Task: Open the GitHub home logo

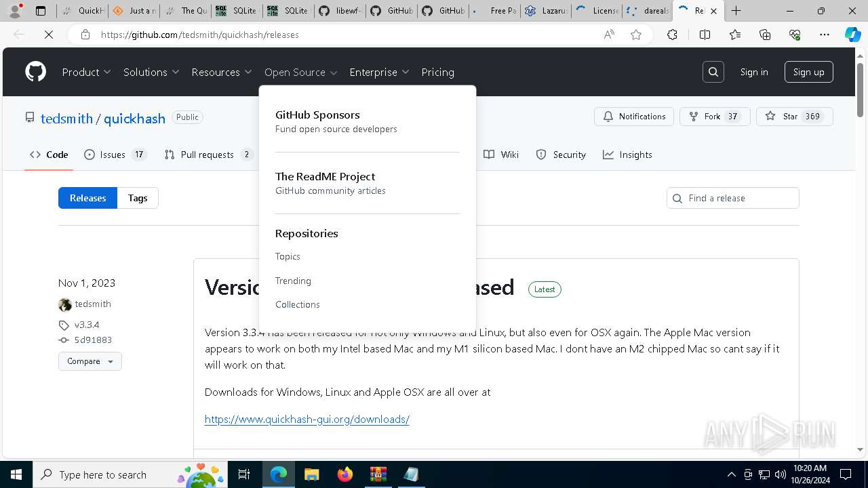Action: point(36,72)
